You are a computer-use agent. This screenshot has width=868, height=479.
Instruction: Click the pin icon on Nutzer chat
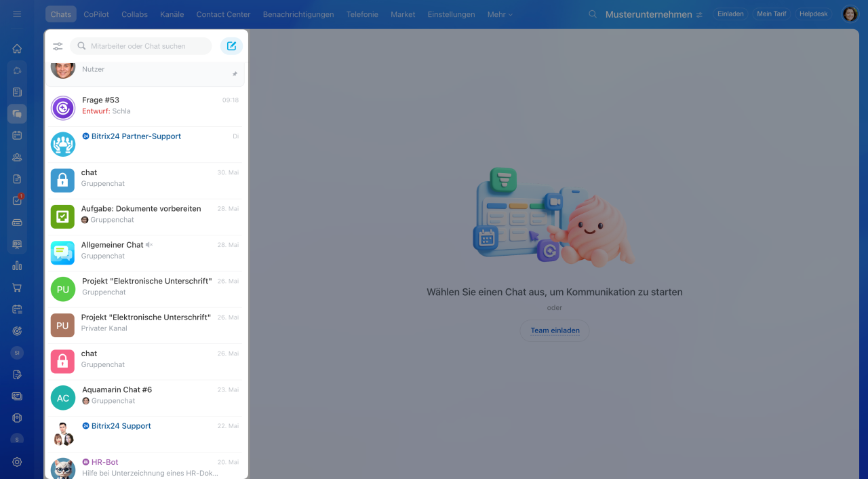pyautogui.click(x=235, y=74)
